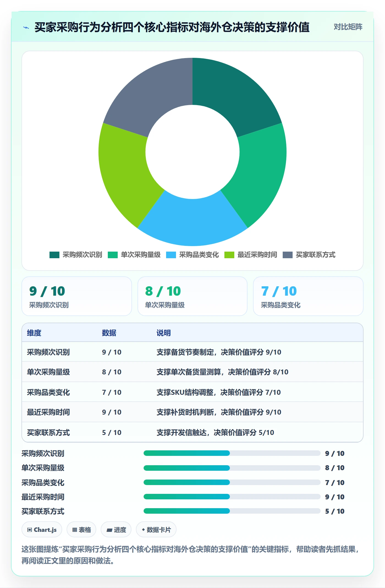Toggle the 采购品类变化 legend swatch

click(x=171, y=255)
